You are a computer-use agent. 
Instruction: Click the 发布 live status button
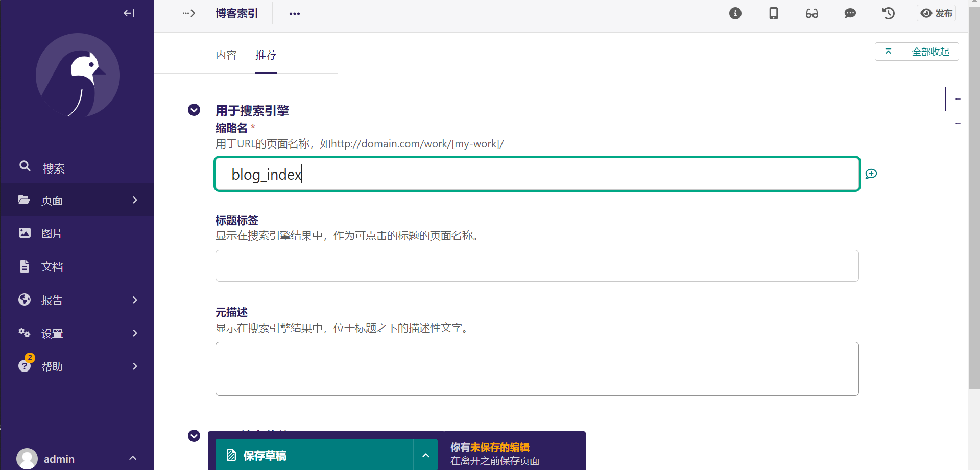937,13
